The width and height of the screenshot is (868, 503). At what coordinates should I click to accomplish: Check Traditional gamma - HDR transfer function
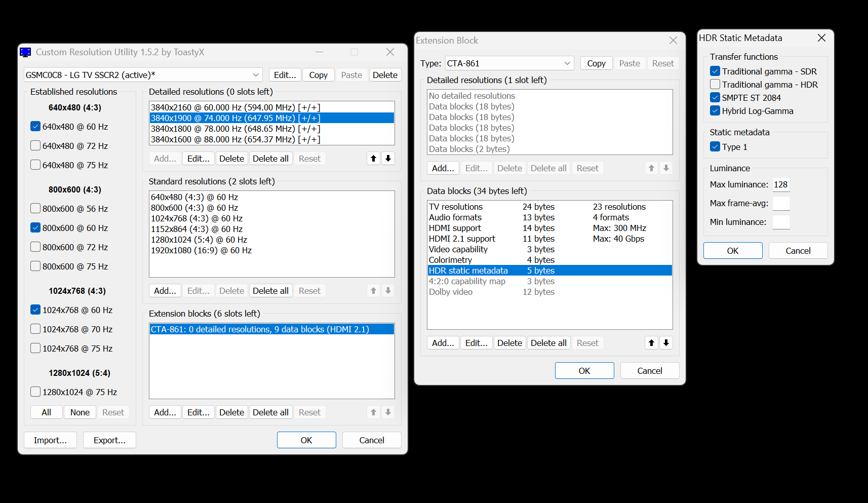point(715,84)
